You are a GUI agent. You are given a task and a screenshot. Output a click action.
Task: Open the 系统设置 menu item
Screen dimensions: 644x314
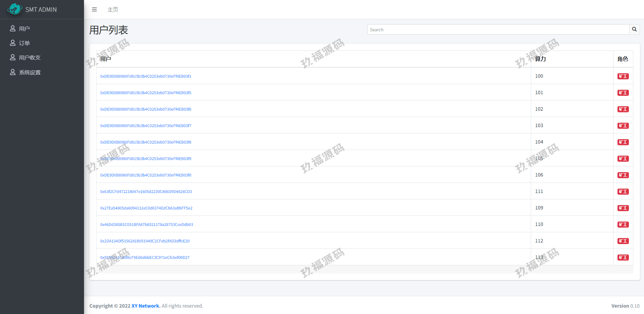click(30, 72)
